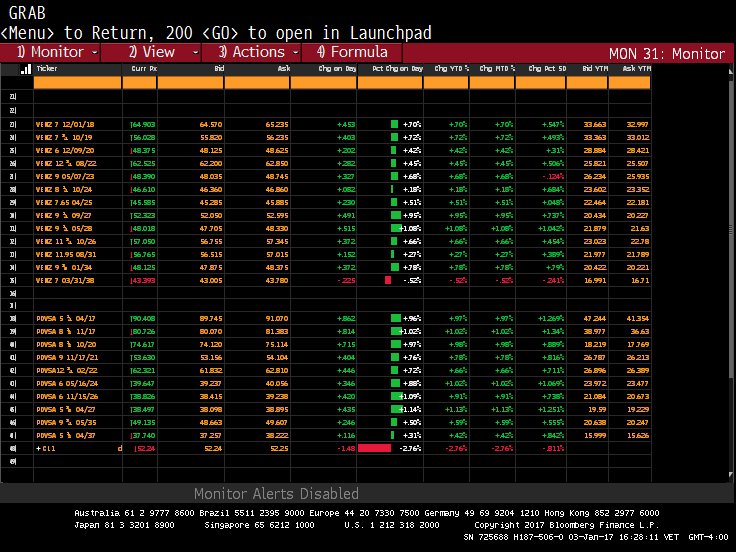Viewport: 736px width, 552px height.
Task: Click the 47.244 Bid YTM value
Action: click(x=595, y=318)
